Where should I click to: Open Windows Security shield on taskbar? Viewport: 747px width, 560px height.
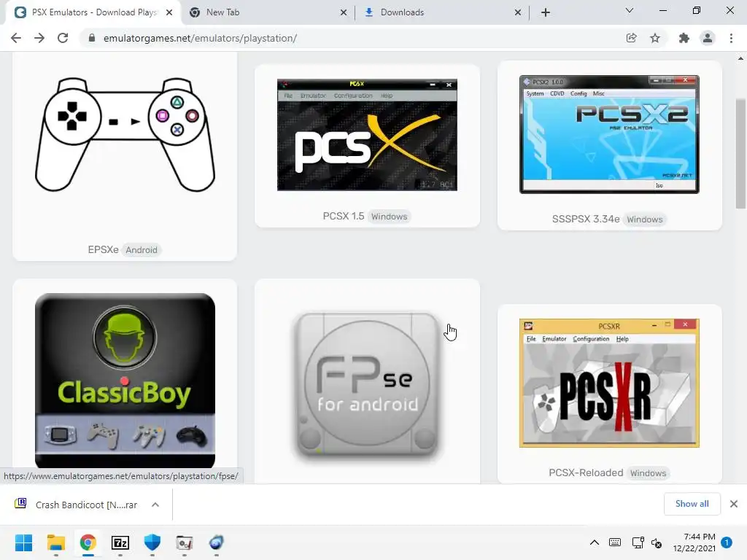(x=152, y=542)
